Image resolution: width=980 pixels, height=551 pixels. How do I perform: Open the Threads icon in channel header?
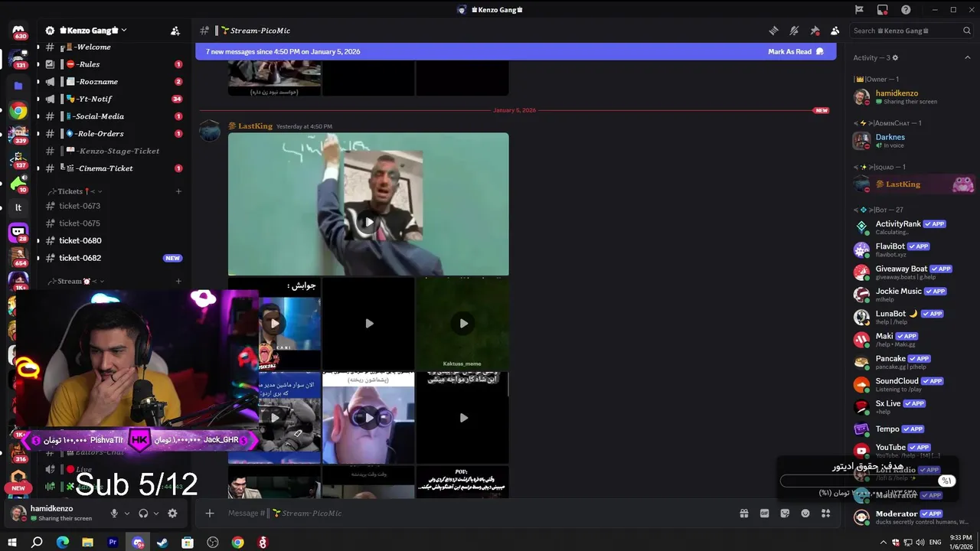(773, 31)
